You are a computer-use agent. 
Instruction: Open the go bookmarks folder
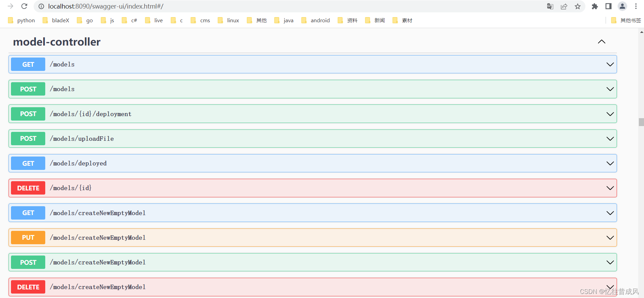click(x=85, y=20)
